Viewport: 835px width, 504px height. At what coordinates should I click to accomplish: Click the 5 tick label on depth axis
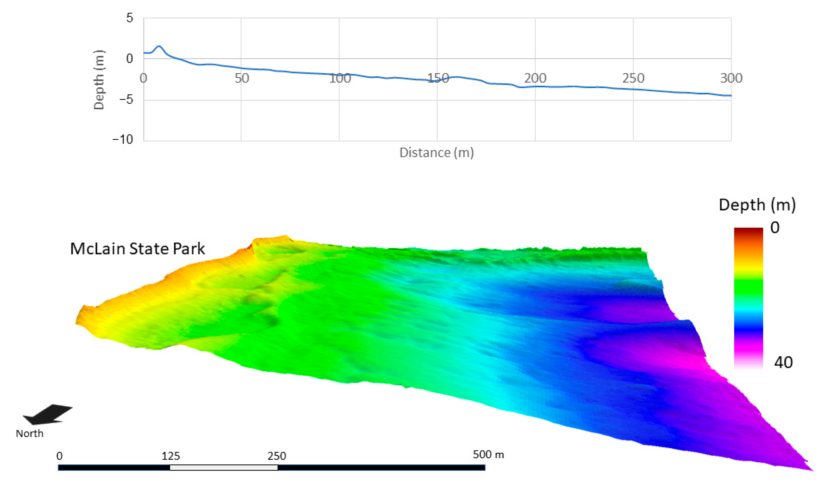129,18
